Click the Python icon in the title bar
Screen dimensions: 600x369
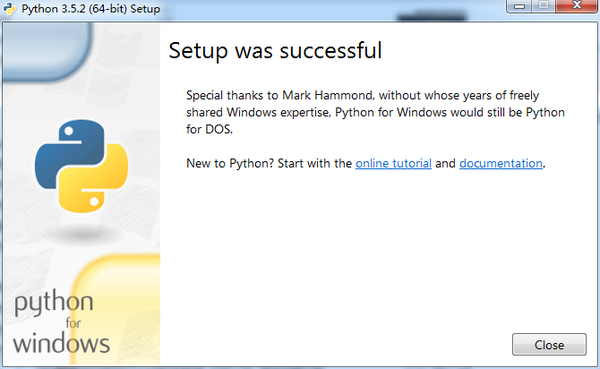9,8
